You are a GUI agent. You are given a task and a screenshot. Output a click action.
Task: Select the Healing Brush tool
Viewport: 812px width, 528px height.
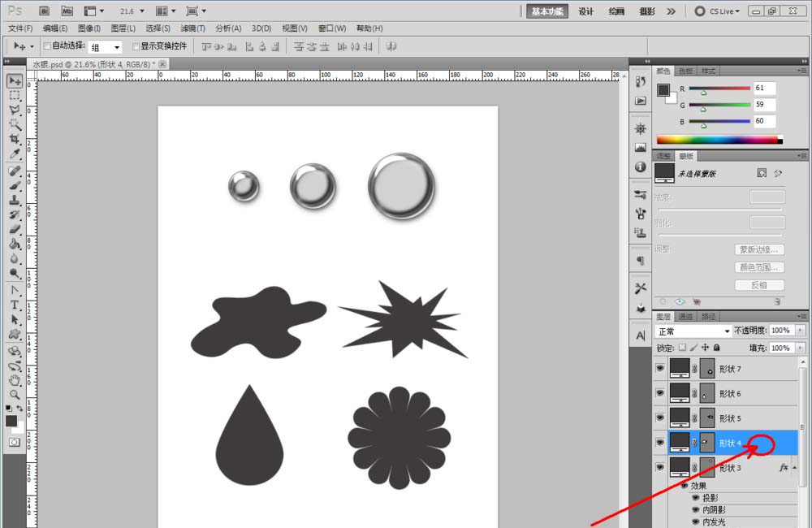pyautogui.click(x=15, y=171)
